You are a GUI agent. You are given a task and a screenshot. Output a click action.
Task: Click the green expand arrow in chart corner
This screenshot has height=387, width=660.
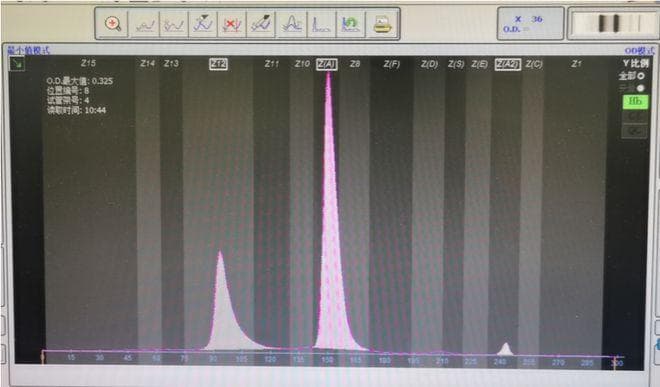[18, 64]
